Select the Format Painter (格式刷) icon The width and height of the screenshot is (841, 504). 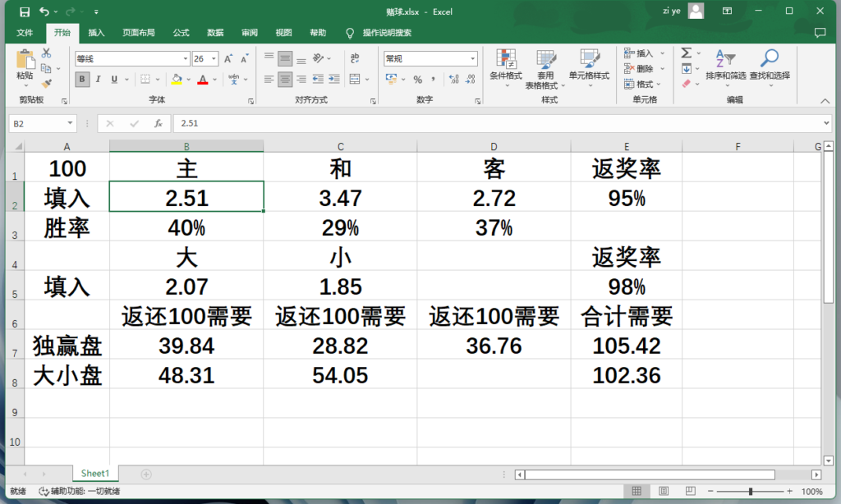coord(46,85)
